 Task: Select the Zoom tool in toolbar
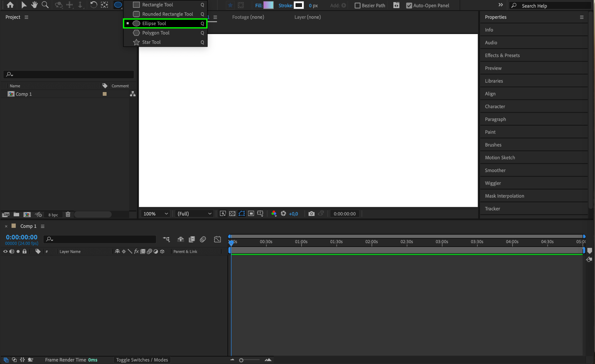tap(45, 5)
